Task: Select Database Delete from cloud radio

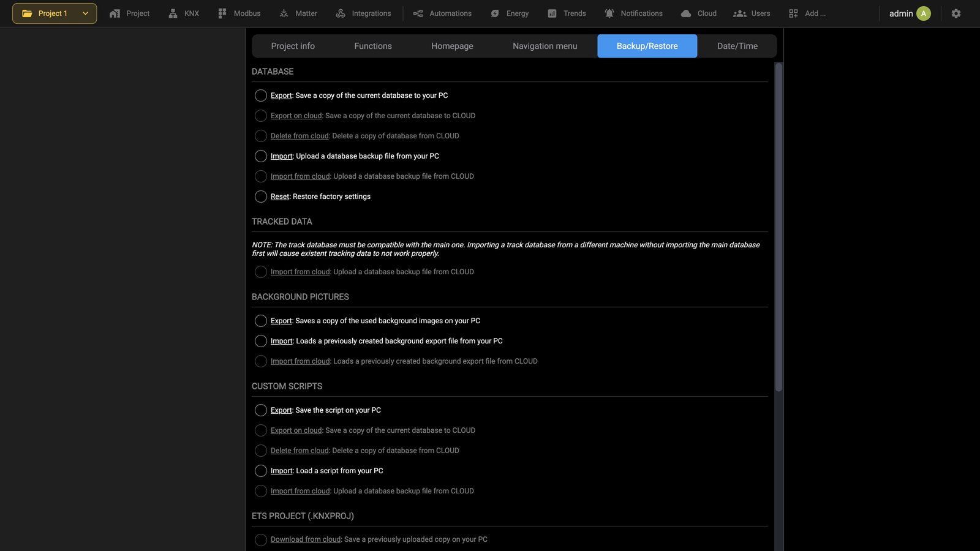Action: pyautogui.click(x=261, y=136)
